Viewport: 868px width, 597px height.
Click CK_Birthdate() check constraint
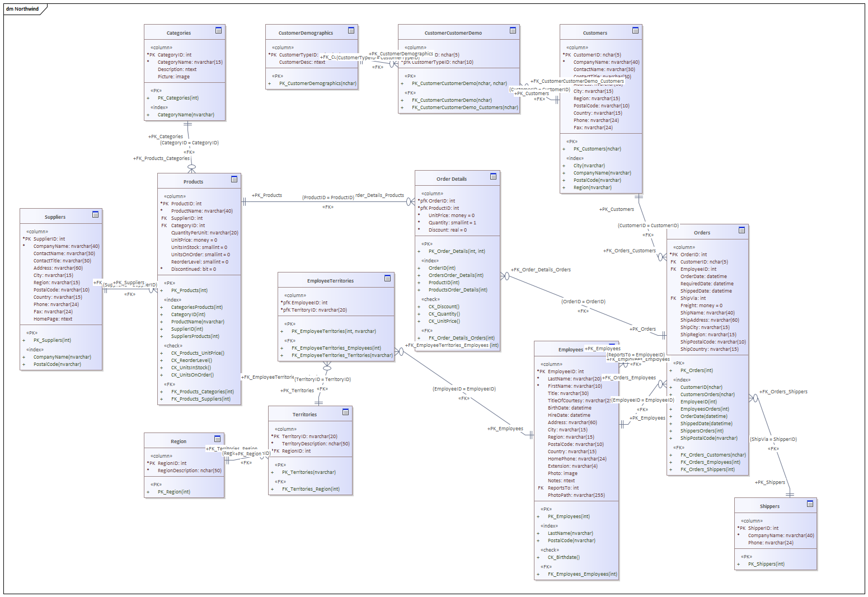tap(564, 557)
